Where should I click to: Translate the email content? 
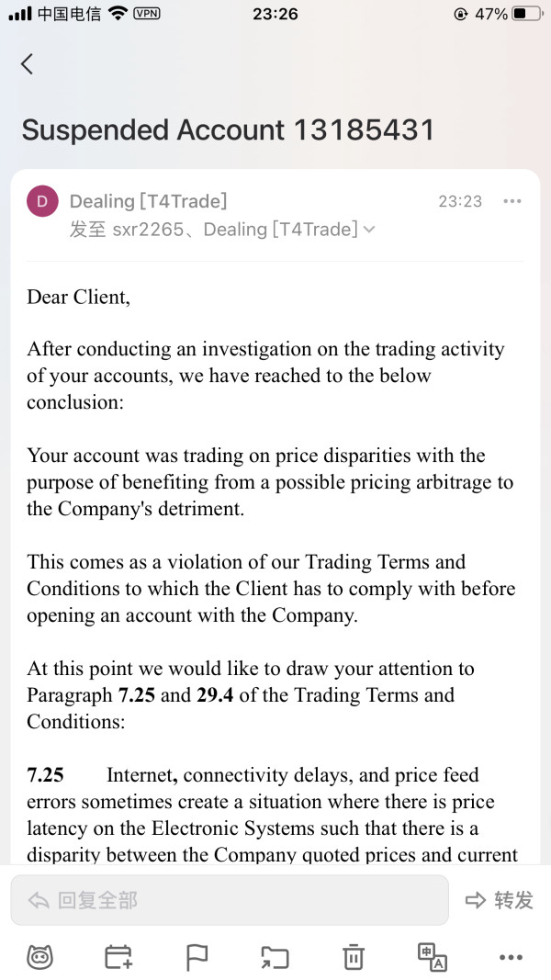click(432, 957)
